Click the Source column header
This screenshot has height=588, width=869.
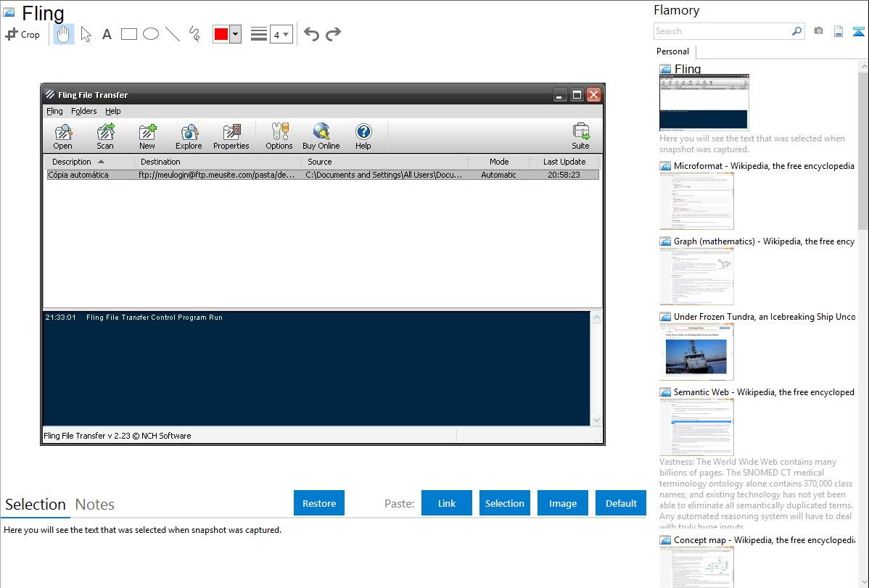(384, 162)
